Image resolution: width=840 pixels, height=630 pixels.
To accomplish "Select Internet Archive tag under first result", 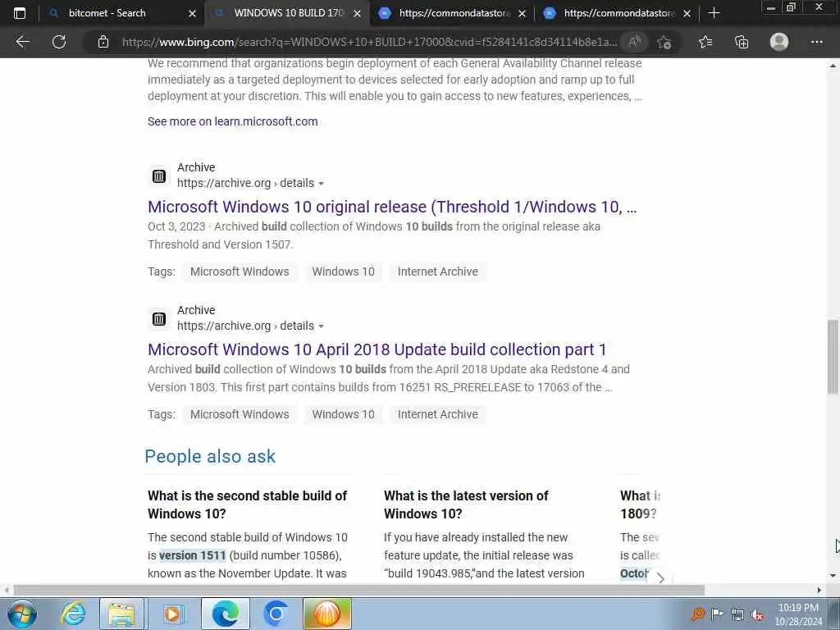I will pyautogui.click(x=438, y=272).
